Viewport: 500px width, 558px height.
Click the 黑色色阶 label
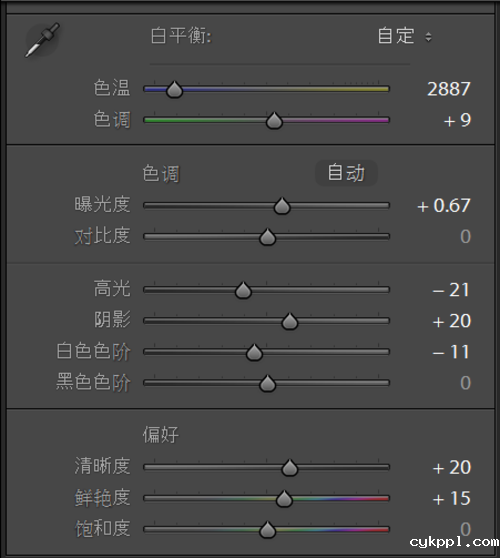(93, 382)
